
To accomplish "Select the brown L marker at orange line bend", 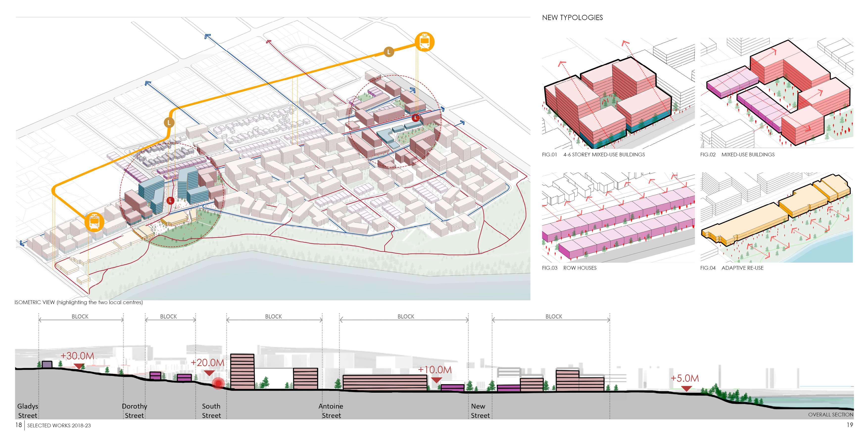I will (169, 123).
